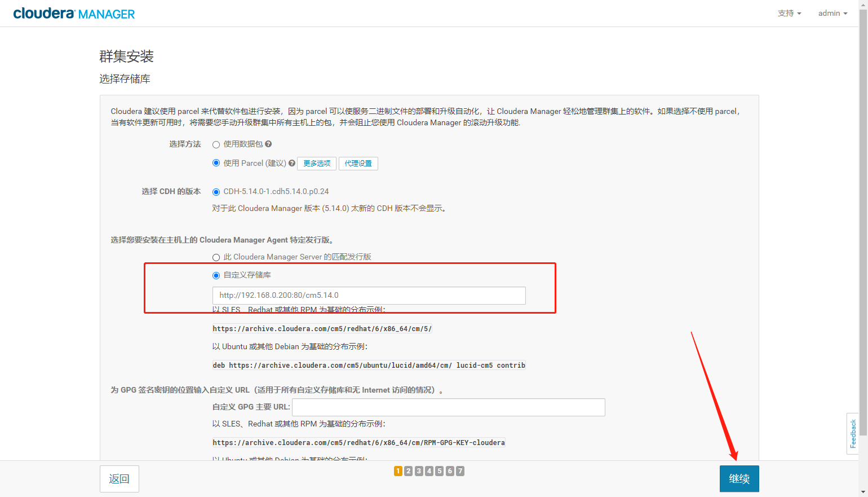868x497 pixels.
Task: Click the 选择方法 label
Action: (185, 144)
